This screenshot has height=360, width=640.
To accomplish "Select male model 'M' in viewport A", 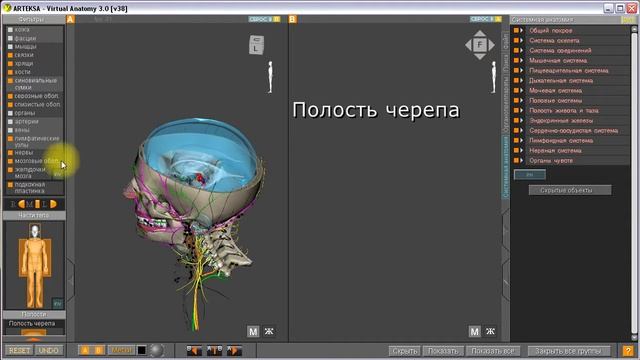I will [253, 331].
